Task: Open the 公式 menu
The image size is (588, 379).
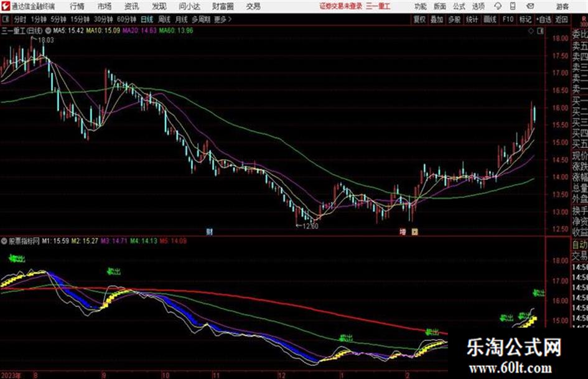Action: pos(459,6)
